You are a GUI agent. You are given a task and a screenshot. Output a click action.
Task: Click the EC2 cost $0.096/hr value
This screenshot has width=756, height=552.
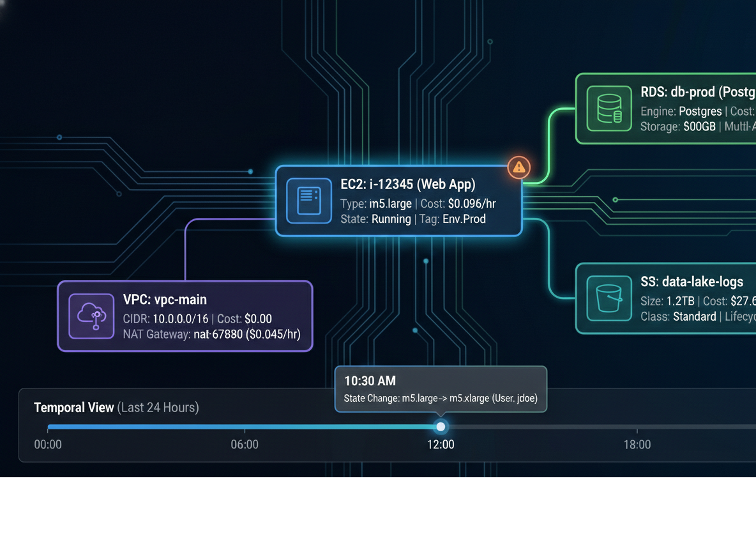[471, 204]
